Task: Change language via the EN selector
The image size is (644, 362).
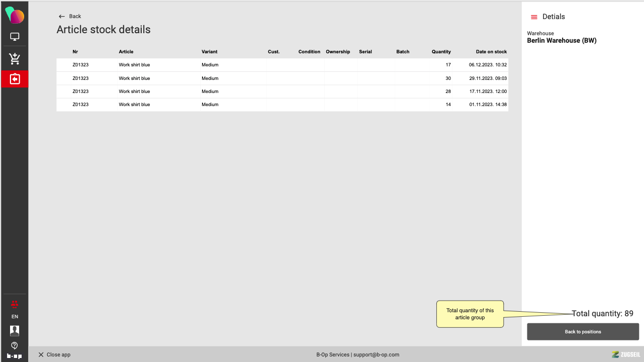Action: pyautogui.click(x=15, y=317)
